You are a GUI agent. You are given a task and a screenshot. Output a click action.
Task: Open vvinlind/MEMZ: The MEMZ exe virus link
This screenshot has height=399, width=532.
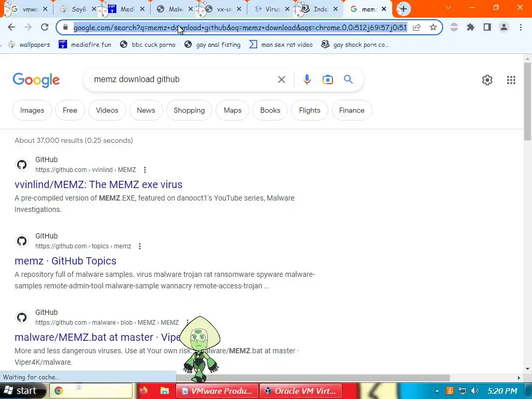(98, 184)
